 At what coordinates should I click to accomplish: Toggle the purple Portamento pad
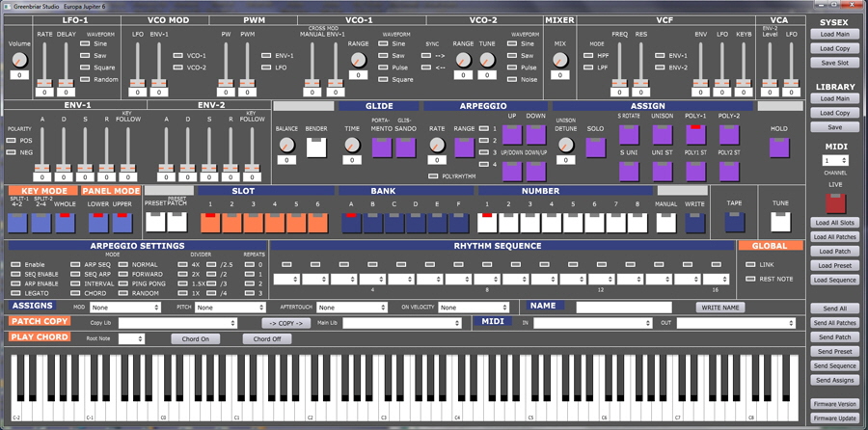coord(382,148)
